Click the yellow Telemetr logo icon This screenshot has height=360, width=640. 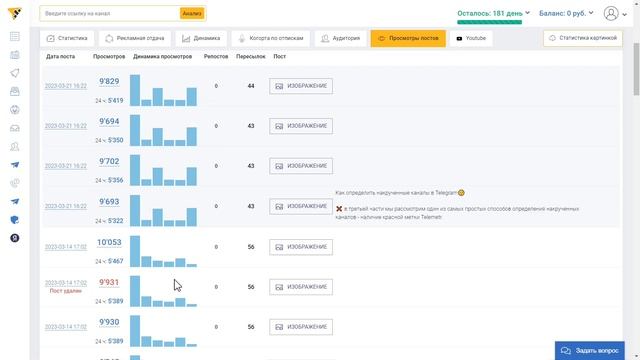click(x=15, y=13)
